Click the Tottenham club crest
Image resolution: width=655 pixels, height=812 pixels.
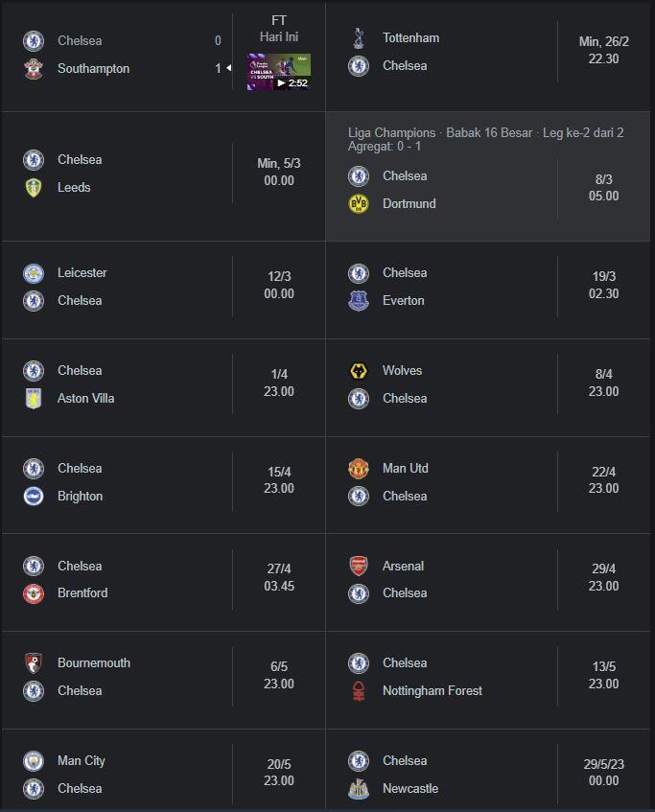[358, 38]
